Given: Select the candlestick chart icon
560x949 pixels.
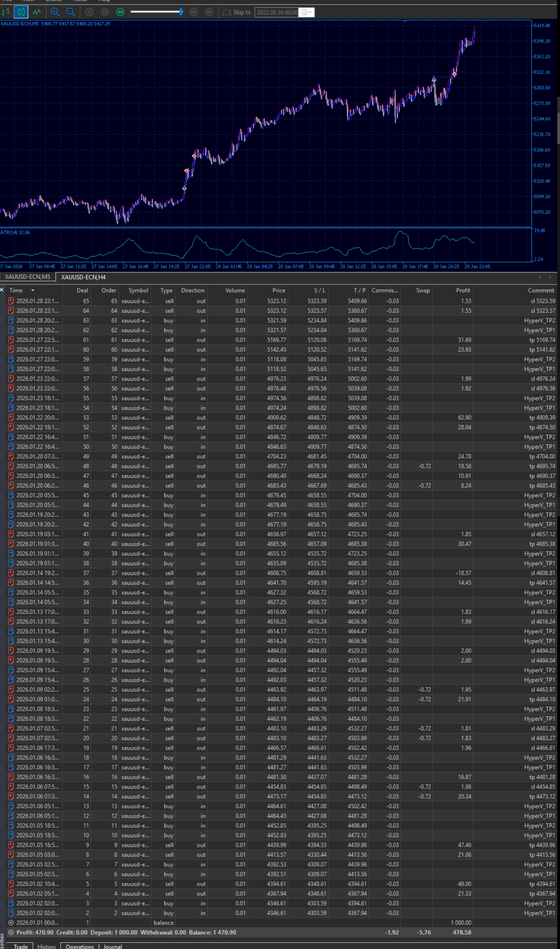Looking at the screenshot, I should [21, 12].
